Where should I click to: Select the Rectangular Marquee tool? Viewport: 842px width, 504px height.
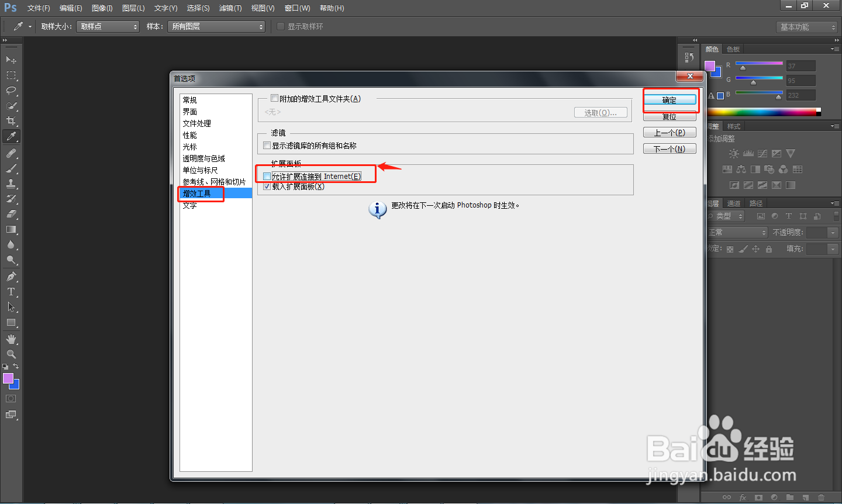[x=11, y=75]
